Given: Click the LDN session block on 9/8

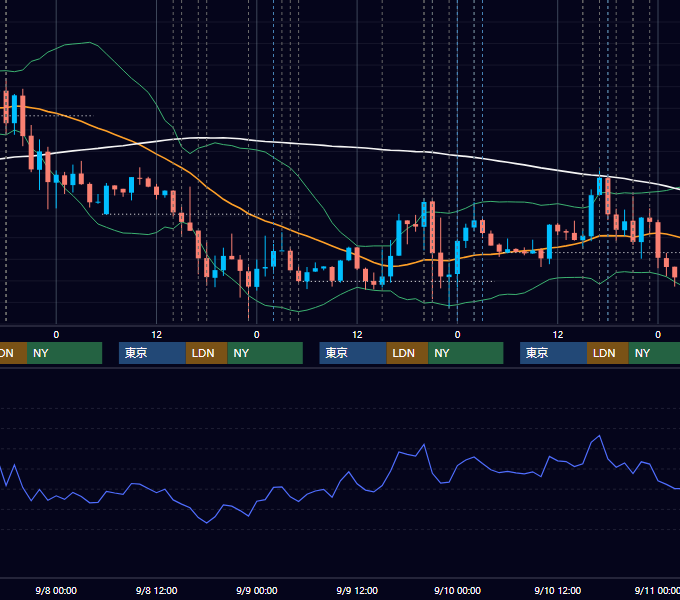Looking at the screenshot, I should coord(206,353).
